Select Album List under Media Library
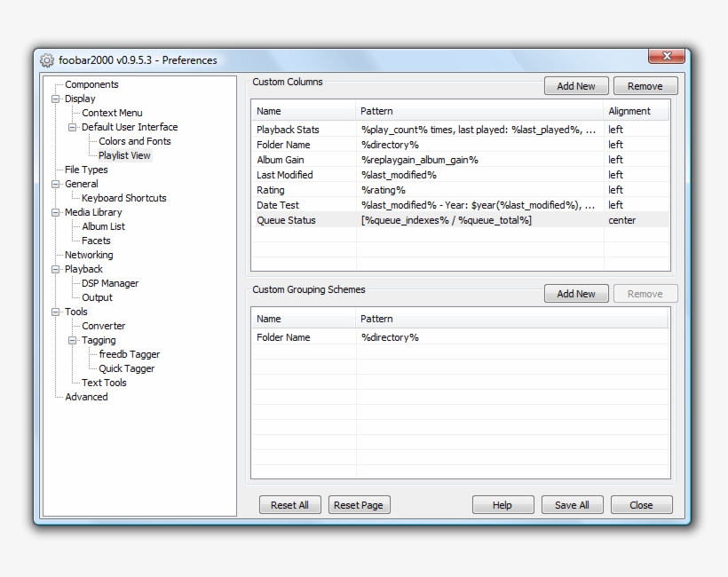 [104, 226]
